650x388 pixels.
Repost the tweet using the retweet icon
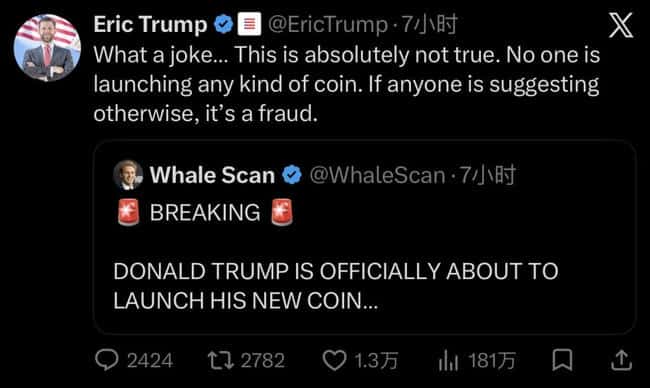click(x=221, y=360)
